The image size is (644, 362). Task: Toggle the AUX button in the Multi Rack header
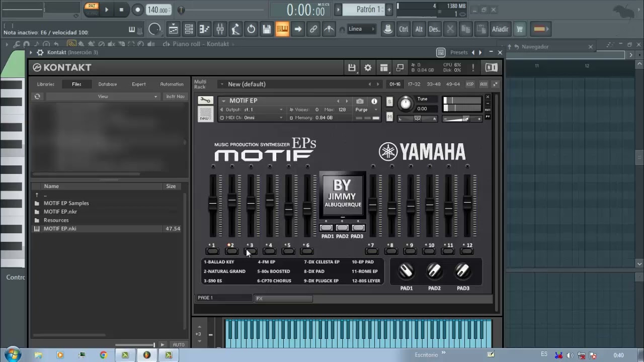point(484,84)
